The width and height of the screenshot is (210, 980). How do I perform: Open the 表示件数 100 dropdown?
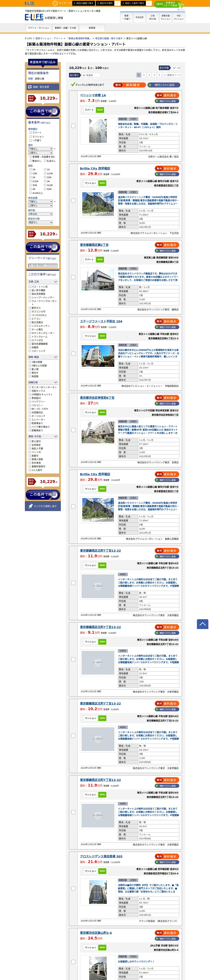pyautogui.click(x=176, y=68)
